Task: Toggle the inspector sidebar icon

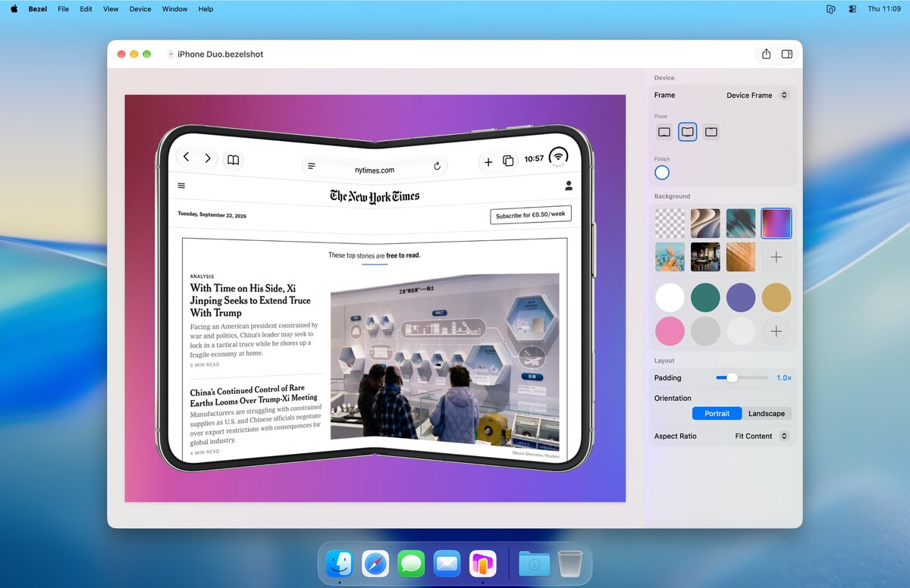Action: click(787, 55)
